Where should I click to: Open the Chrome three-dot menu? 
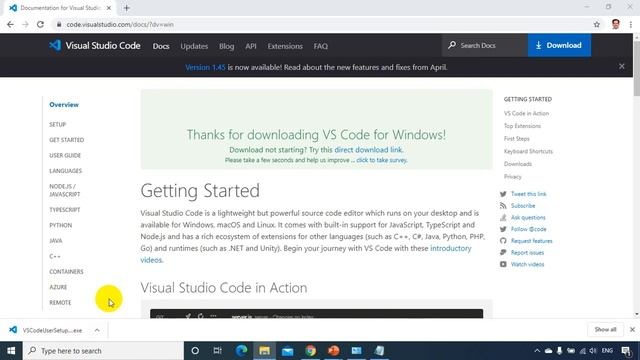point(631,24)
